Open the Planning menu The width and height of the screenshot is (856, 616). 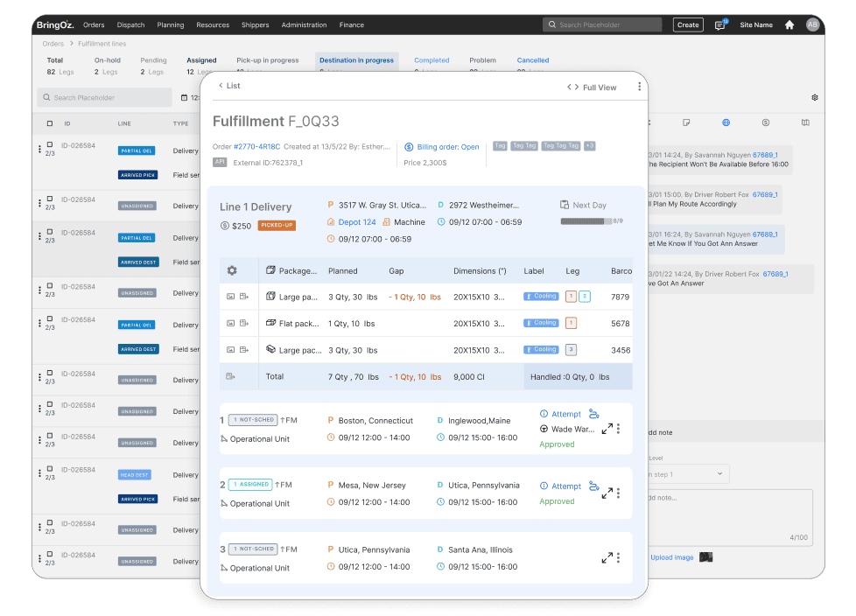(x=171, y=25)
